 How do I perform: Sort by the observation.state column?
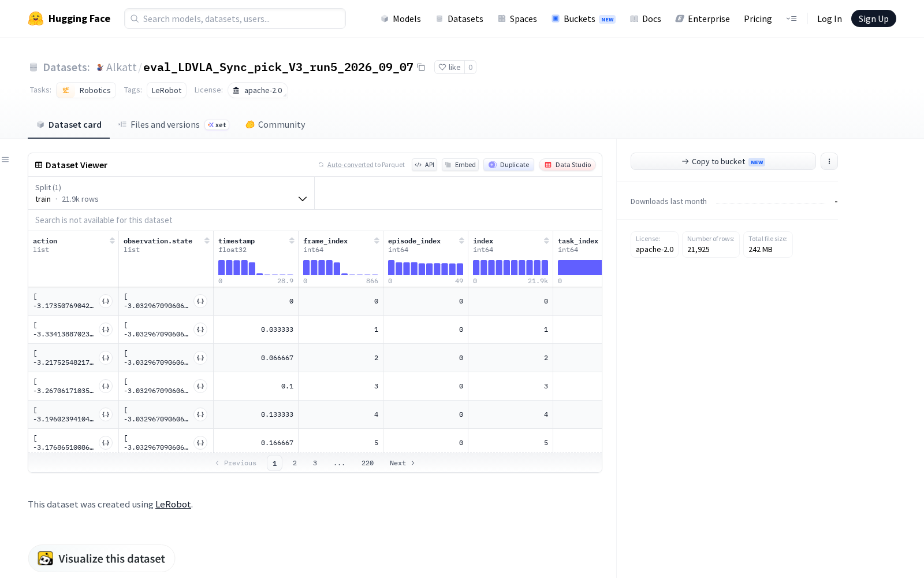tap(207, 241)
